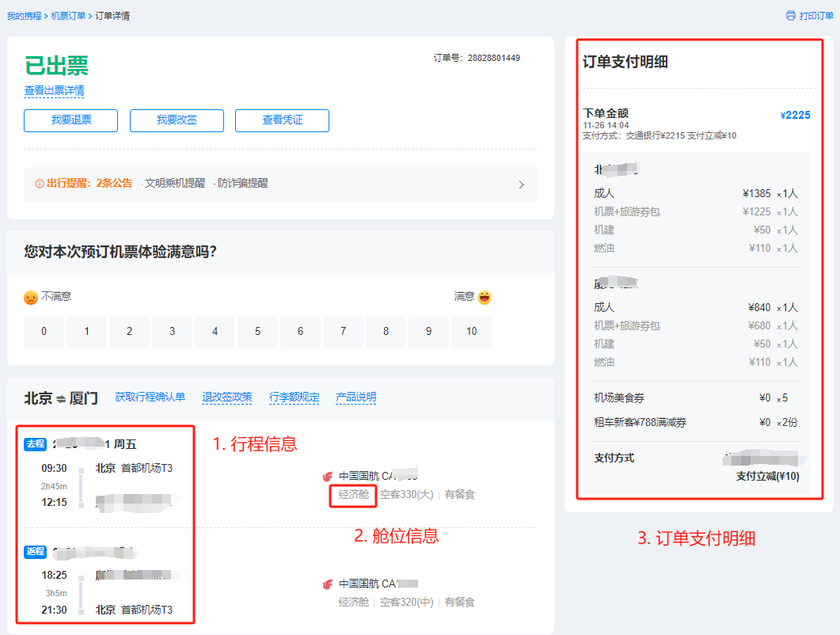840x635 pixels.
Task: Go to 我的携程 in breadcrumb
Action: pos(25,16)
